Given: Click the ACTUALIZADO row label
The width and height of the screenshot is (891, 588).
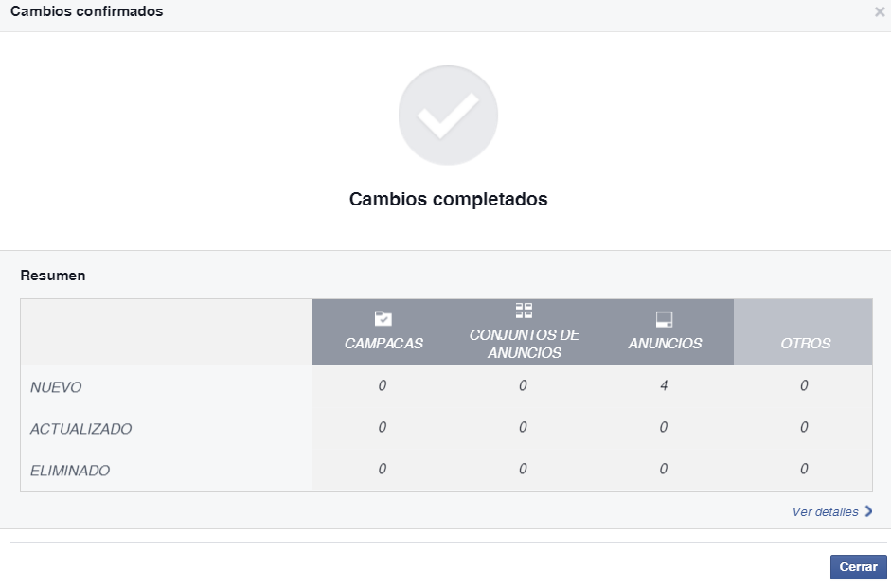Looking at the screenshot, I should click(x=80, y=429).
